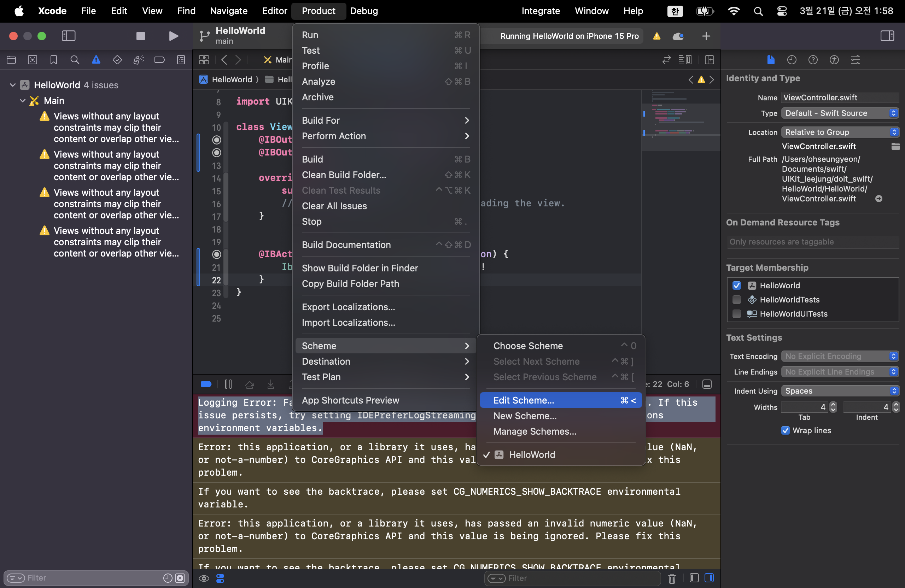Expand the Build For submenu
The image size is (905, 588).
coord(386,120)
